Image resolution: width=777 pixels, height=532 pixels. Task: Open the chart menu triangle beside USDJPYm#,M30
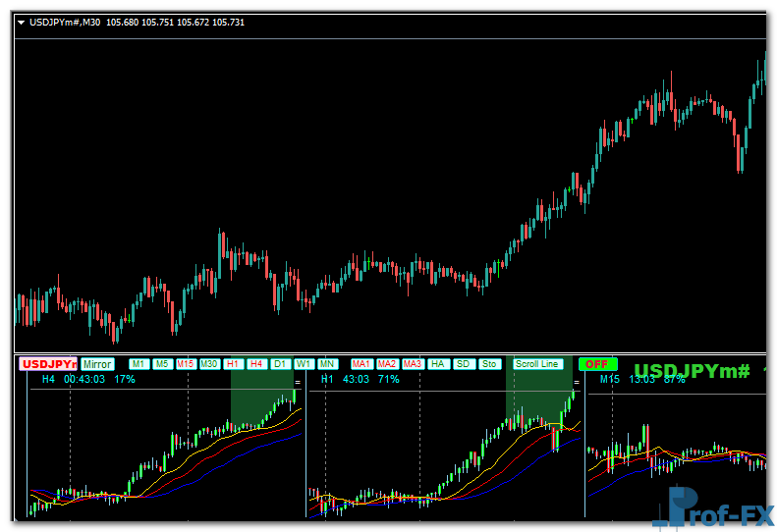pyautogui.click(x=22, y=22)
